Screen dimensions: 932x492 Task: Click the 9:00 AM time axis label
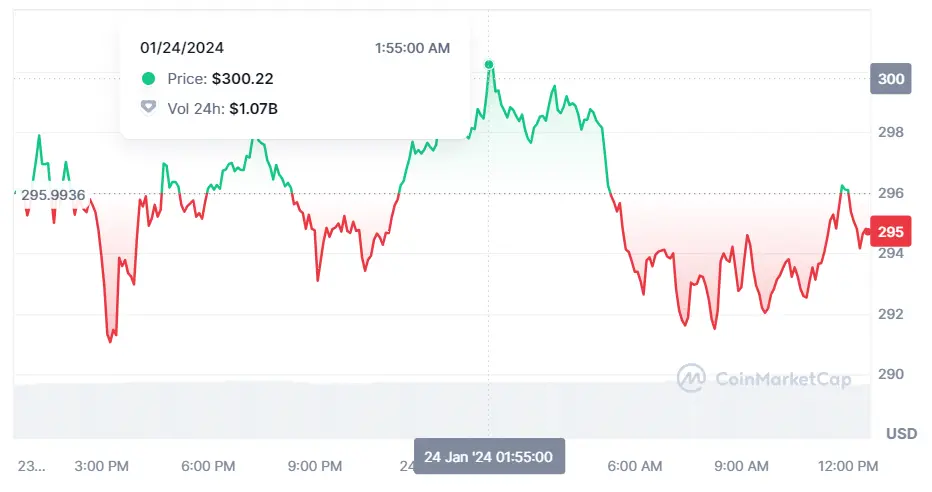pyautogui.click(x=743, y=466)
